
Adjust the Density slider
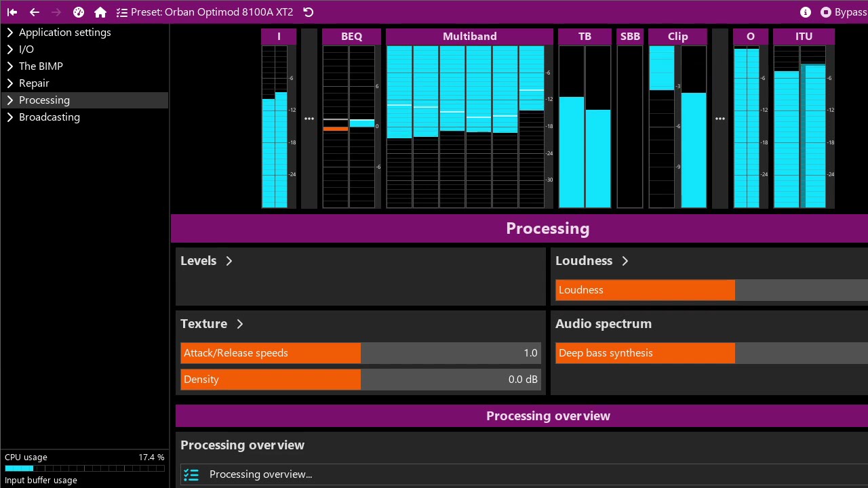pyautogui.click(x=361, y=380)
